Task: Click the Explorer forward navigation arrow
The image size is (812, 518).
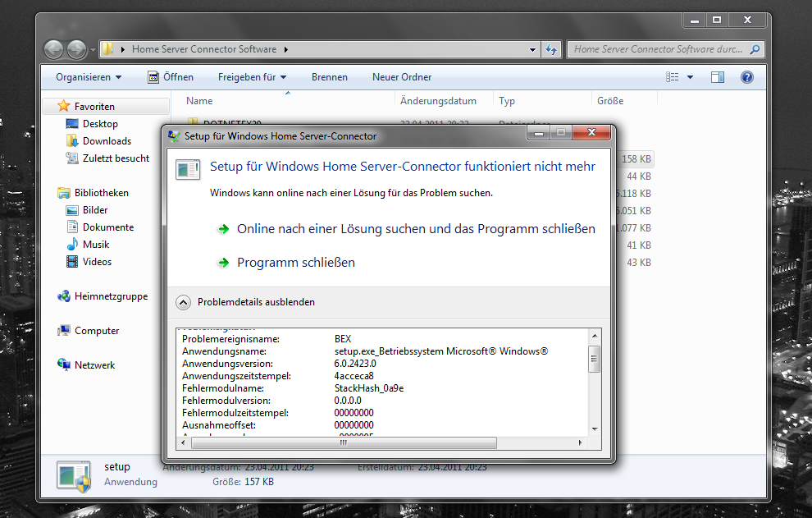Action: (77, 49)
